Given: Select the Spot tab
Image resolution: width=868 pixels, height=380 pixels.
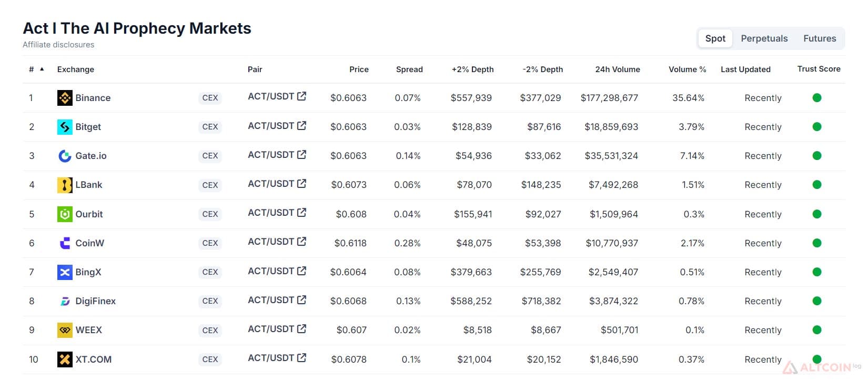Looking at the screenshot, I should click(x=715, y=38).
